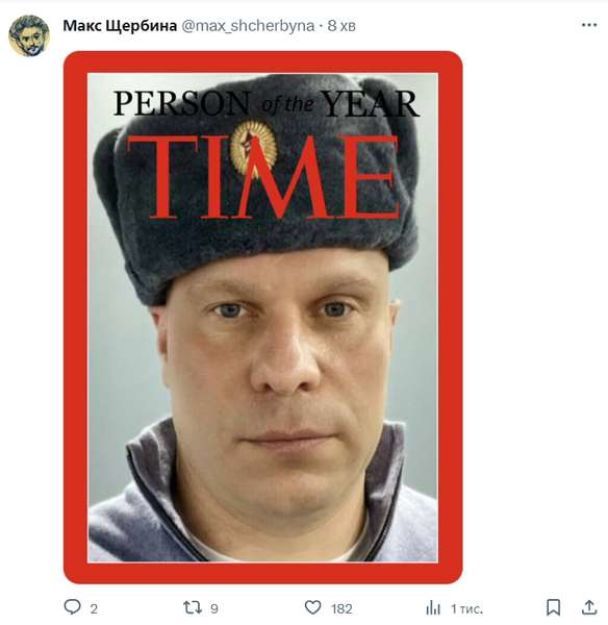Click the like count 182

(342, 609)
